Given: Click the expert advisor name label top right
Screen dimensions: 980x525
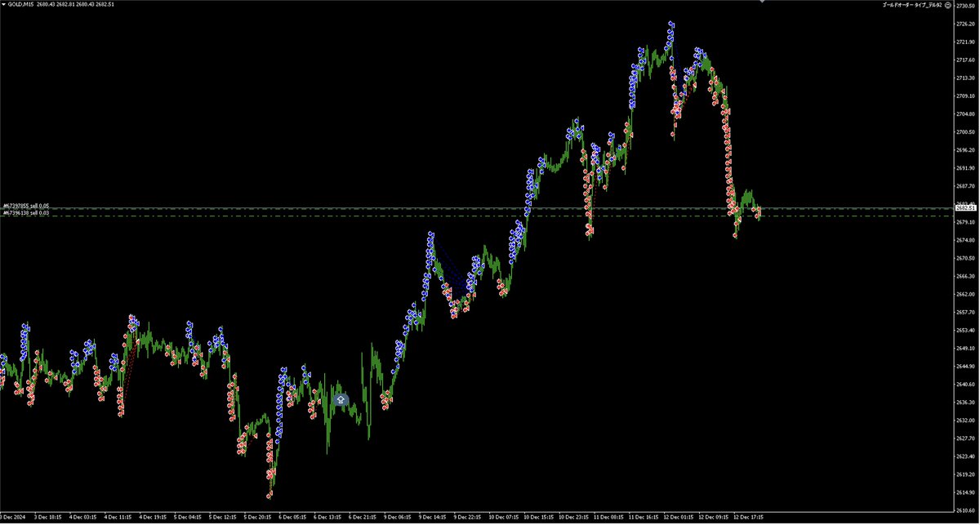Looking at the screenshot, I should 913,5.
